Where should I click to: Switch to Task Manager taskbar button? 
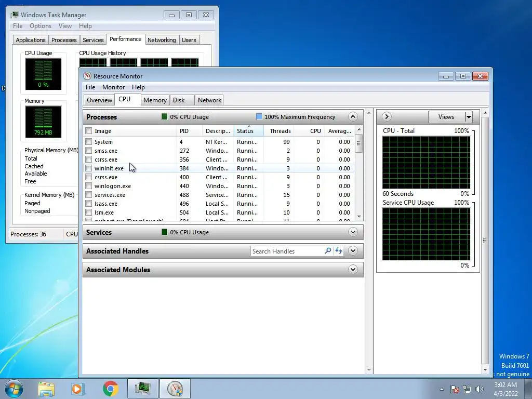tap(143, 389)
